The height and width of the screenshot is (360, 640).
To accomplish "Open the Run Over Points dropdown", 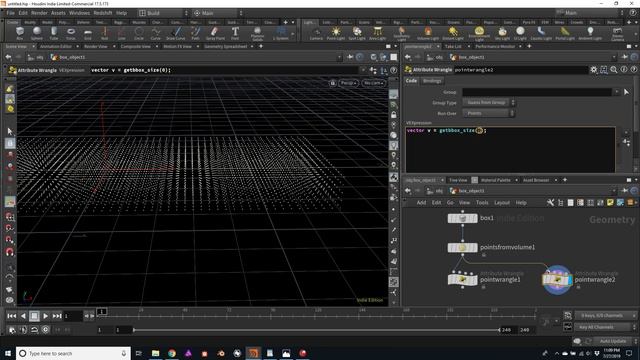I will 489,113.
